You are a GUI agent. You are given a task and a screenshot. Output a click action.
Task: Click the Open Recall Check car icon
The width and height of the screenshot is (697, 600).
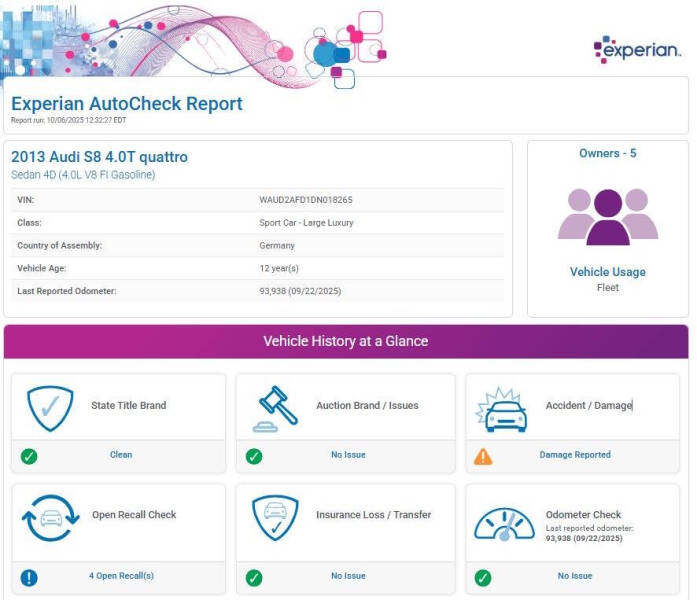(x=49, y=518)
